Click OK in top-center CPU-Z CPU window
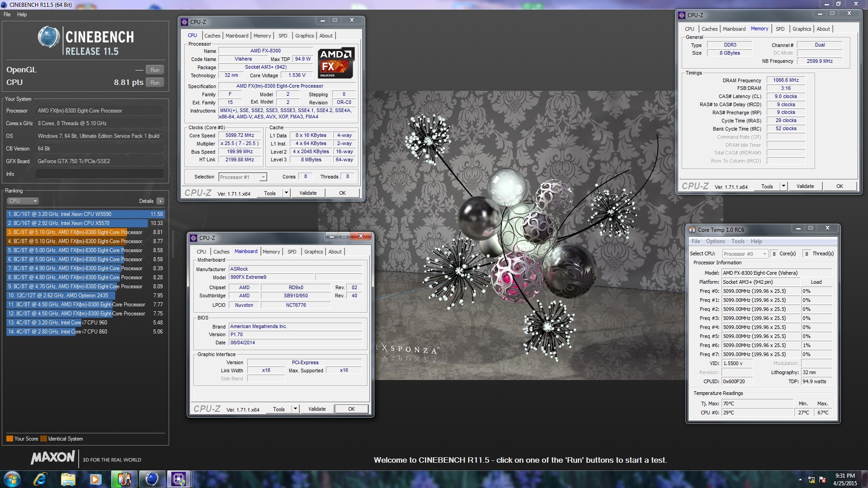The image size is (868, 488). 342,193
